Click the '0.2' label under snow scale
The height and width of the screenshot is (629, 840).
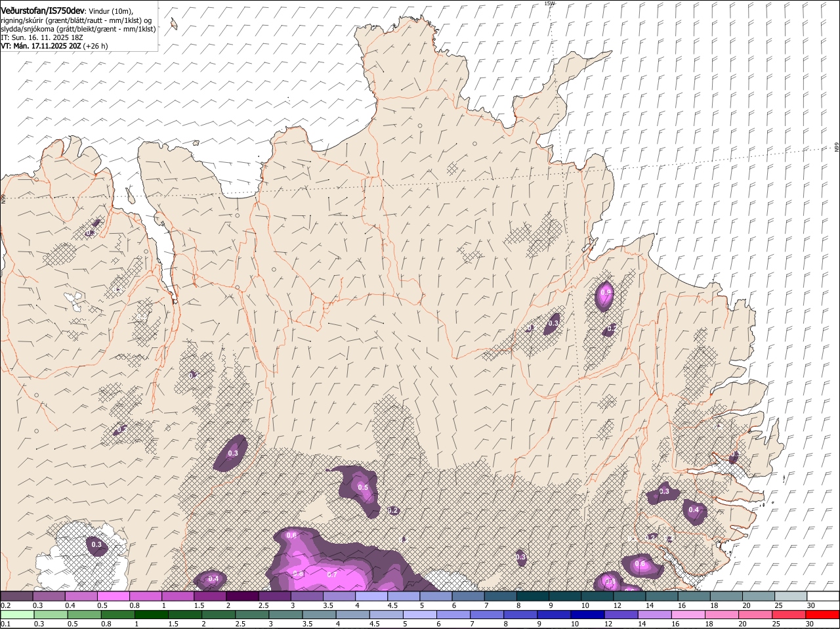pos(5,605)
